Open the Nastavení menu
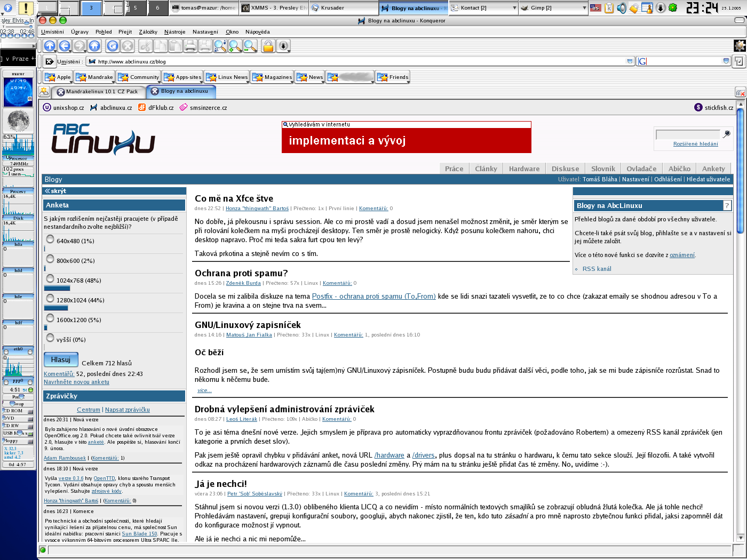Viewport: 747px width, 560px height. 205,32
